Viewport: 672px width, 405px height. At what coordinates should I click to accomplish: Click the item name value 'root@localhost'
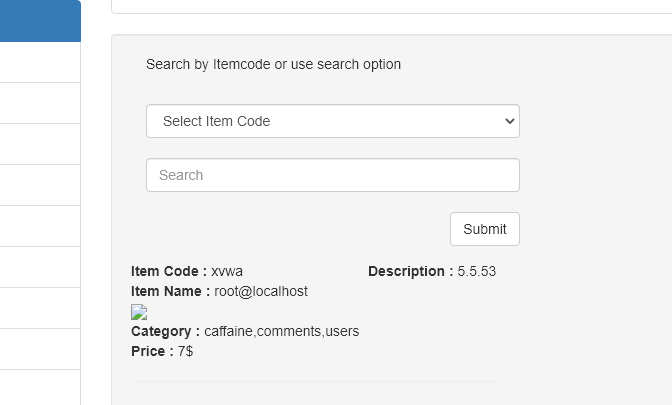(261, 291)
